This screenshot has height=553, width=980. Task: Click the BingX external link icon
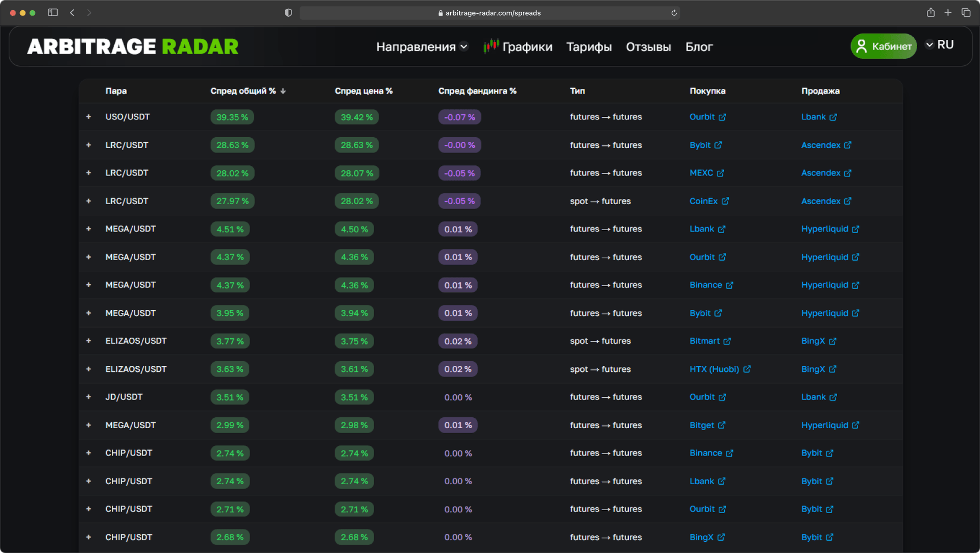point(834,341)
